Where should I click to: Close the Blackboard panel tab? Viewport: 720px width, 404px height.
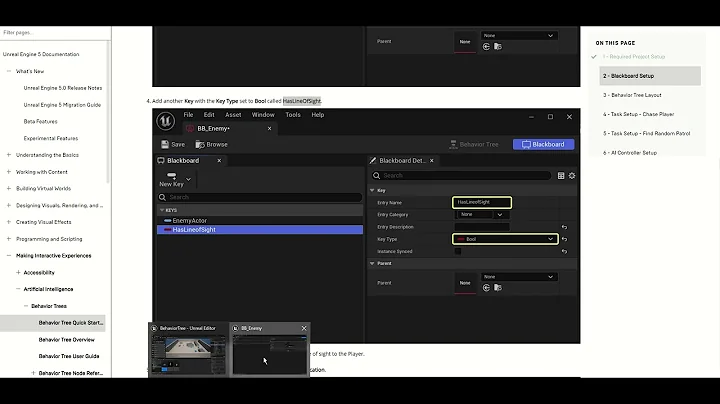(219, 160)
